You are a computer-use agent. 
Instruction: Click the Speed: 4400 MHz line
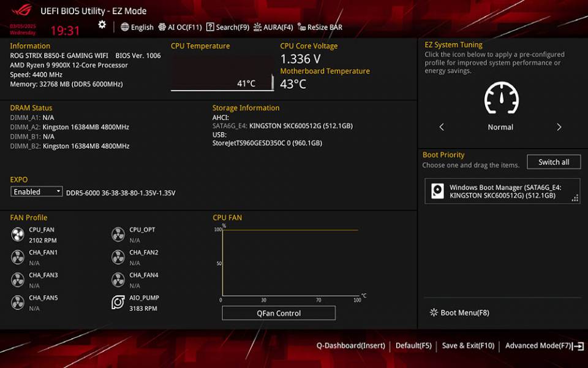tap(36, 75)
